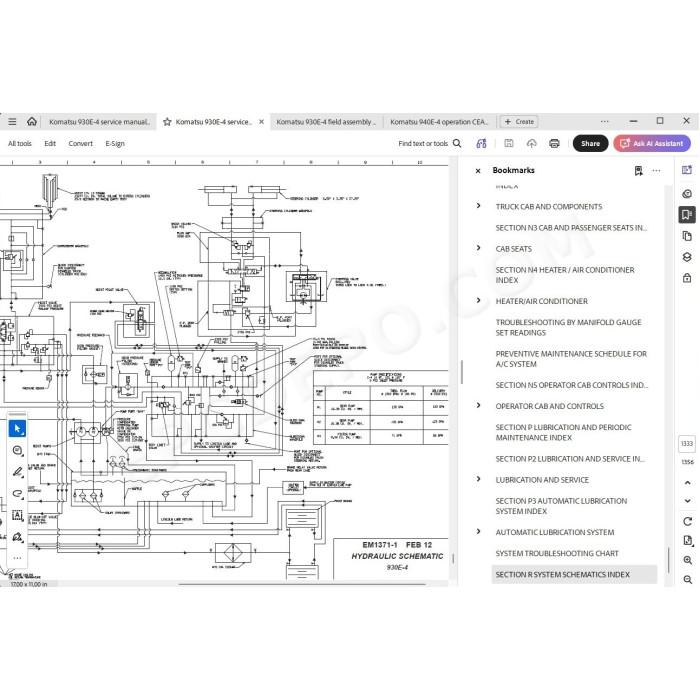The image size is (700, 700).
Task: Click the Create new tab button
Action: [519, 121]
